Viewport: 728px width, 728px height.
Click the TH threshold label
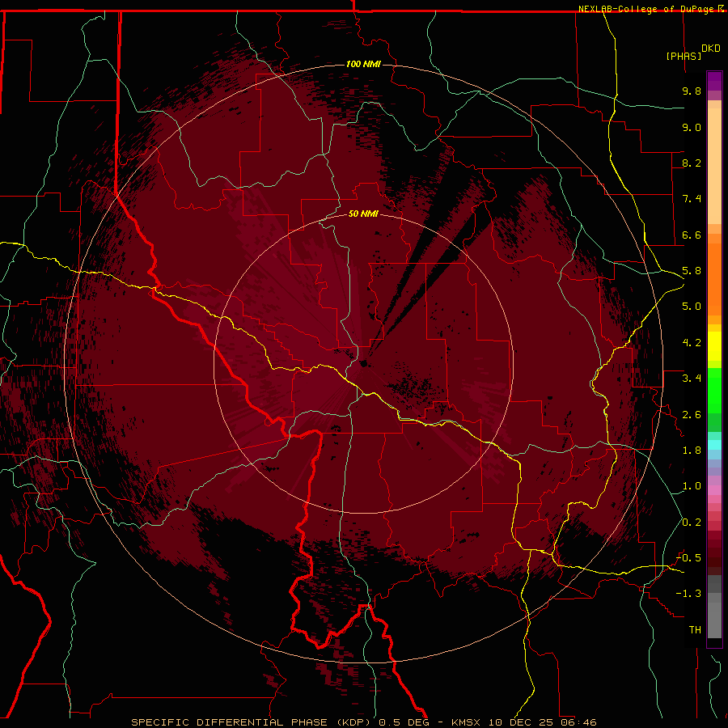pos(695,630)
